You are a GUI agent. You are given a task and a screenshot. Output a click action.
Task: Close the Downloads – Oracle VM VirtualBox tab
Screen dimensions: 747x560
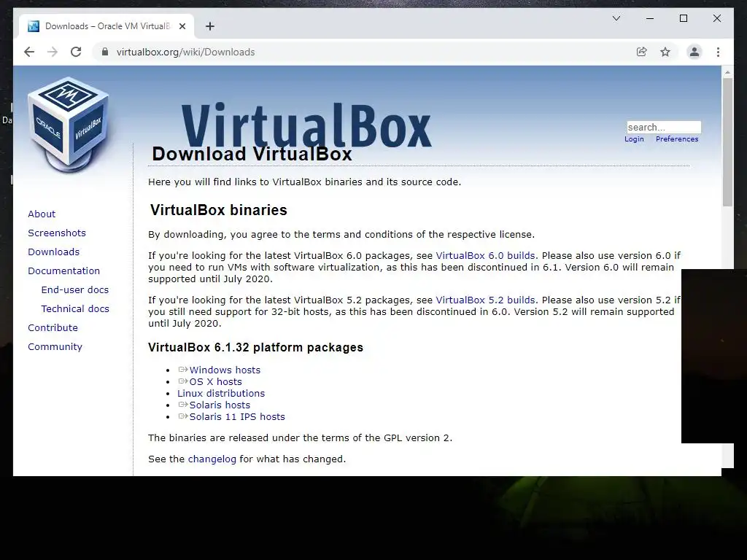(182, 26)
